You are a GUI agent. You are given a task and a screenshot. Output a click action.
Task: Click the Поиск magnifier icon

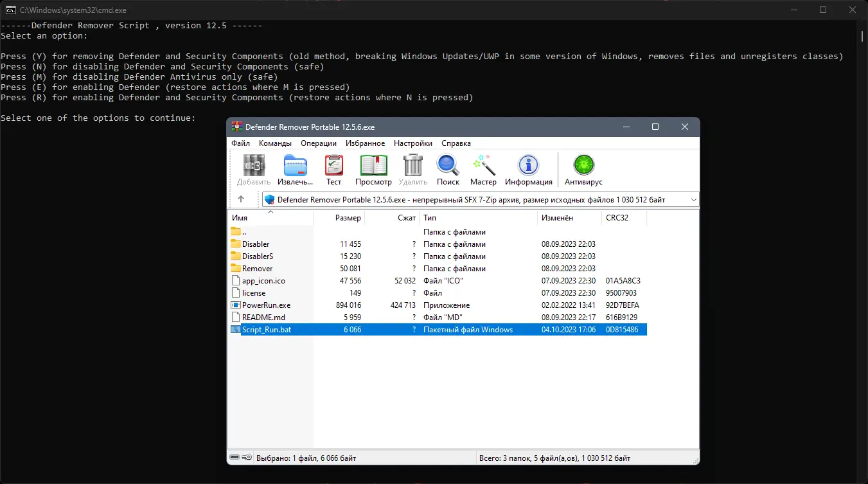point(448,170)
